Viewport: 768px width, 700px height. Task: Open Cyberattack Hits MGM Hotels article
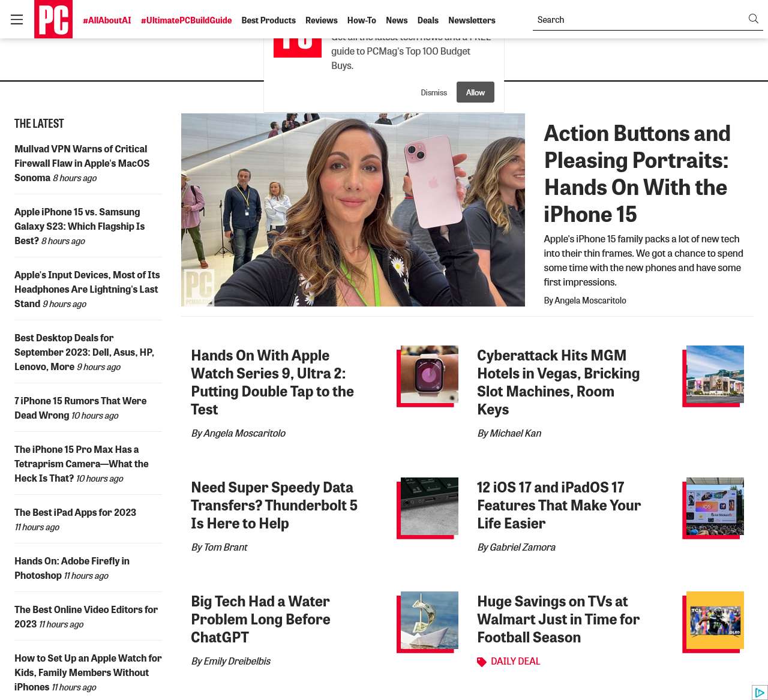tap(558, 382)
